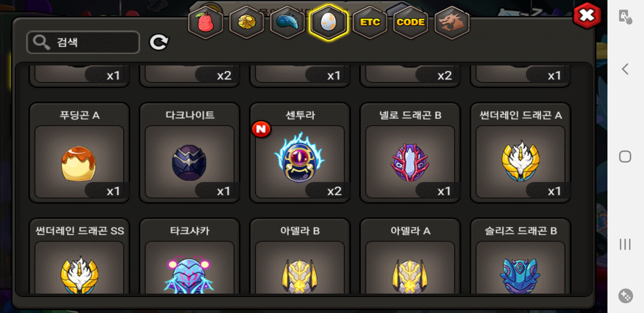Open the ETC items tab
The width and height of the screenshot is (644, 313).
(370, 22)
